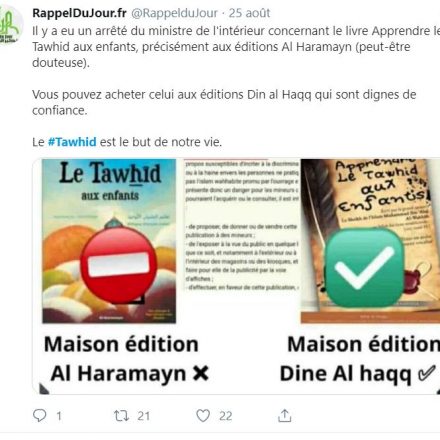This screenshot has height=440, width=440.
Task: Click the green checkmark badge
Action: click(x=364, y=268)
